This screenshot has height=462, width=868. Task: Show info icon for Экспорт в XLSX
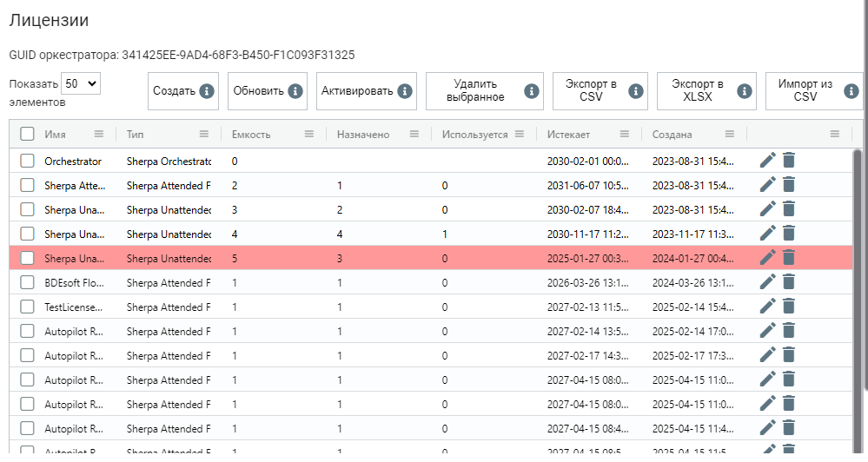click(745, 90)
